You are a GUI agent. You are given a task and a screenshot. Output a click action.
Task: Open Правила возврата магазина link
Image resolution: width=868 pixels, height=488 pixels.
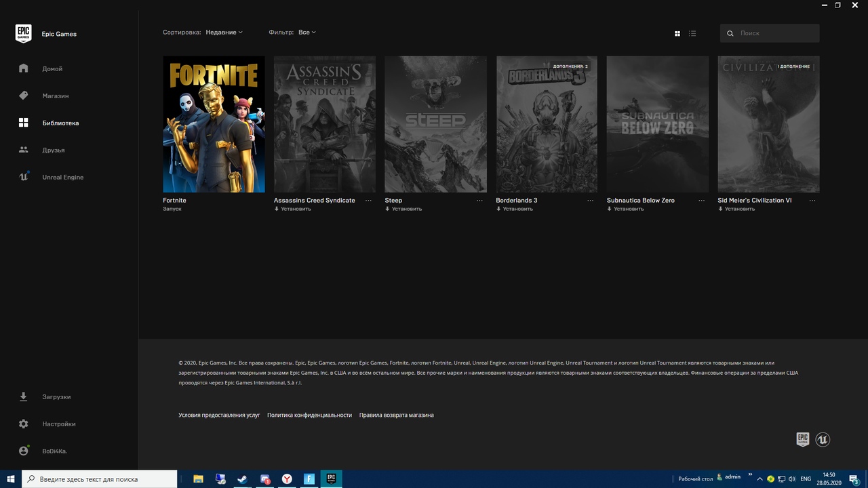pos(397,415)
